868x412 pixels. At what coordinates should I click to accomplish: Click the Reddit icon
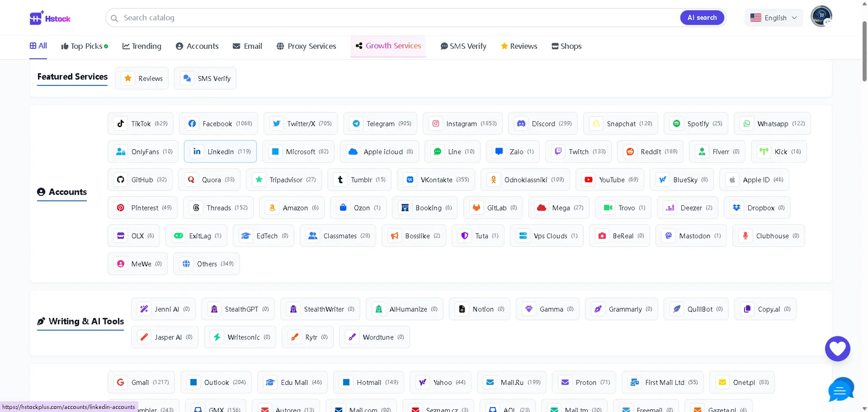[x=630, y=151]
